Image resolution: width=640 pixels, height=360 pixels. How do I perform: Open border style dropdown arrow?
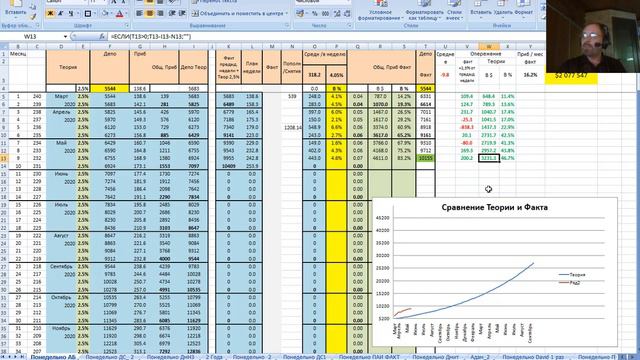(94, 13)
